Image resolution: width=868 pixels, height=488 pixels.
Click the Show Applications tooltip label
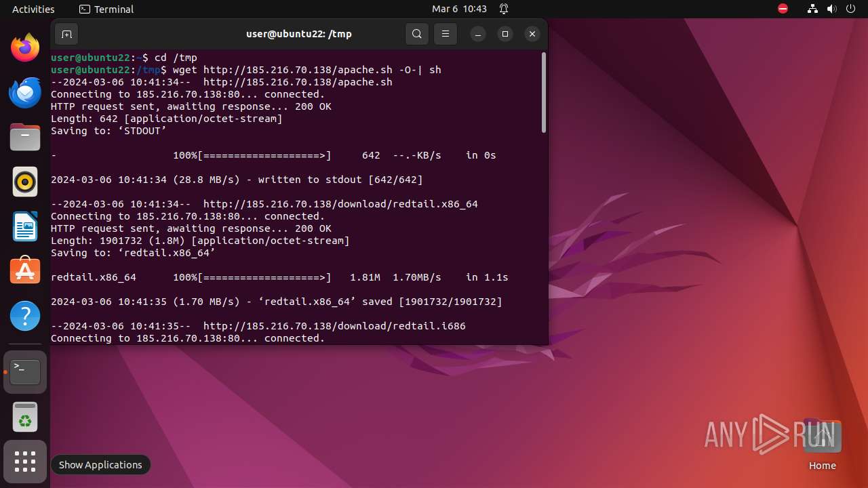pyautogui.click(x=100, y=465)
